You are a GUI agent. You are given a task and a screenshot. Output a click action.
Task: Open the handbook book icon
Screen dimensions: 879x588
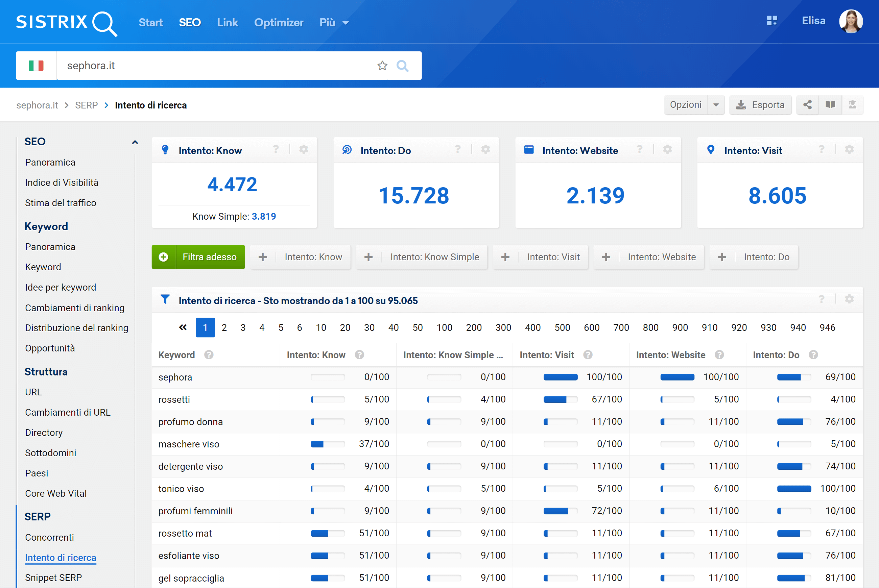pyautogui.click(x=830, y=105)
